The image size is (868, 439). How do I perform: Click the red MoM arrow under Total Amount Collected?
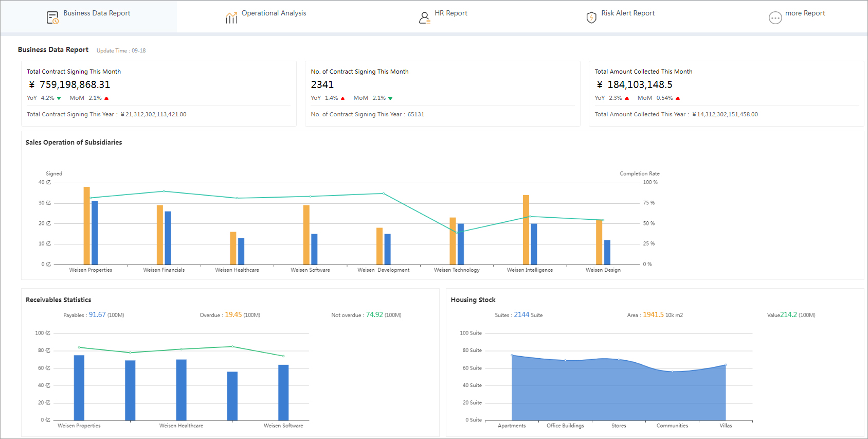click(x=678, y=98)
